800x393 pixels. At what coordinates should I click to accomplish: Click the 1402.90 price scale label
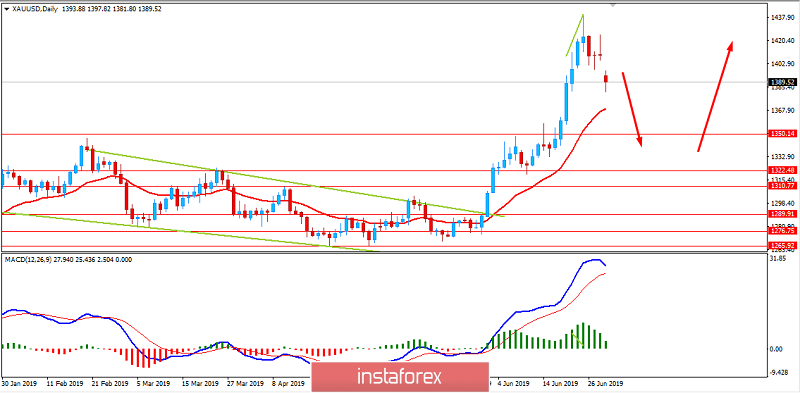784,64
